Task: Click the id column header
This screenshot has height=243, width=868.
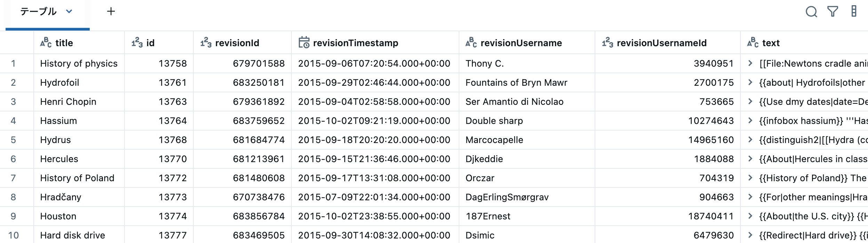Action: pyautogui.click(x=159, y=43)
